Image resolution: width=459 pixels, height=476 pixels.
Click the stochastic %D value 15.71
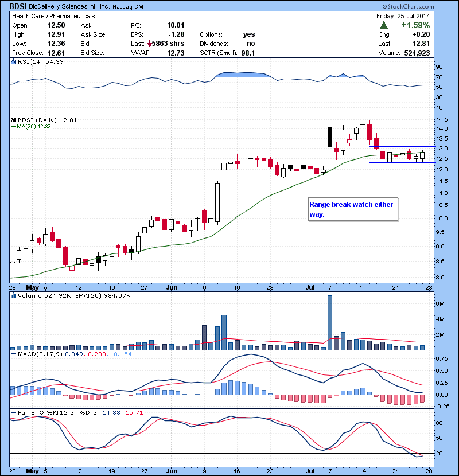134,412
